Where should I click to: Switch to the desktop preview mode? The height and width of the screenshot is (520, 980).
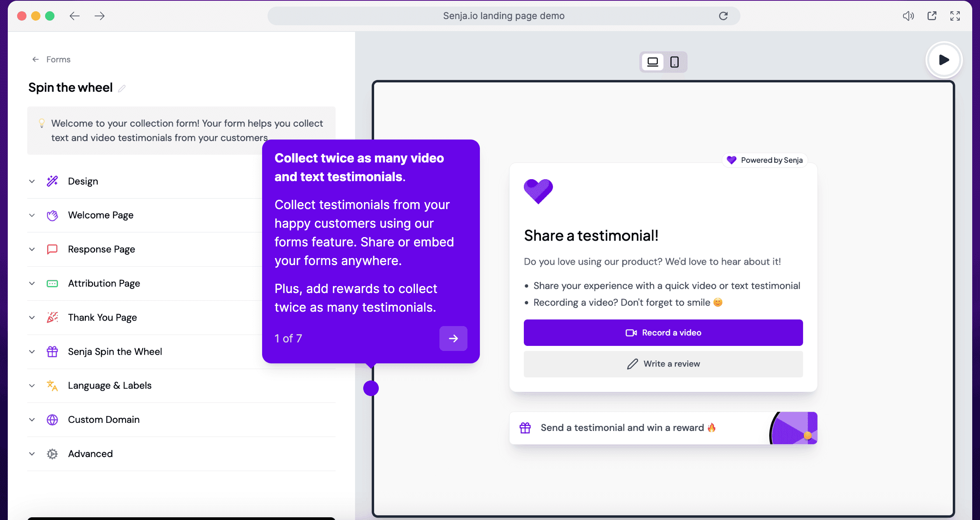(653, 62)
